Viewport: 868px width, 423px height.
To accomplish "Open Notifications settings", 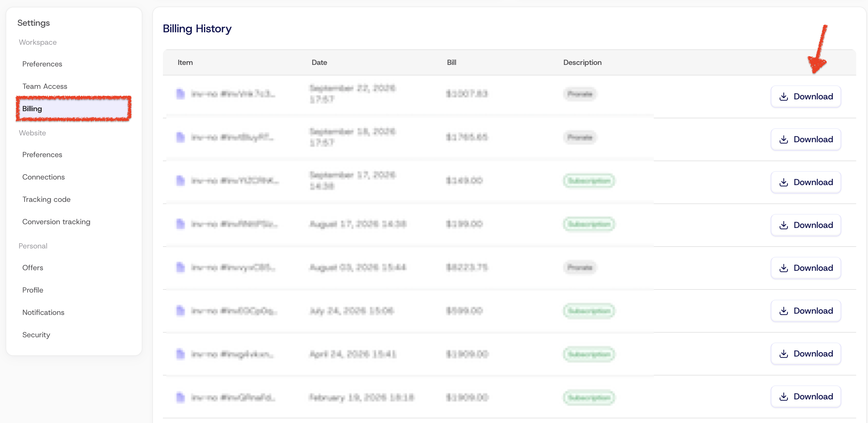I will pyautogui.click(x=44, y=313).
